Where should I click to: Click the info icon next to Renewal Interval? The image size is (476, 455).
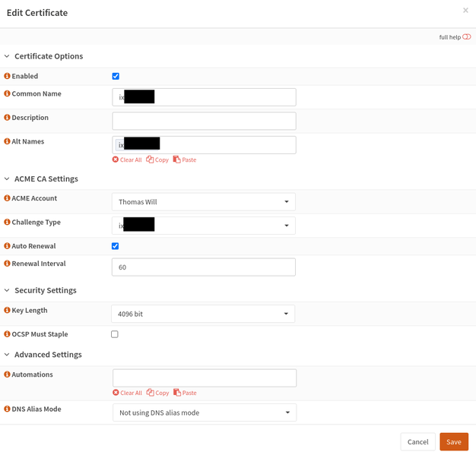coord(8,264)
